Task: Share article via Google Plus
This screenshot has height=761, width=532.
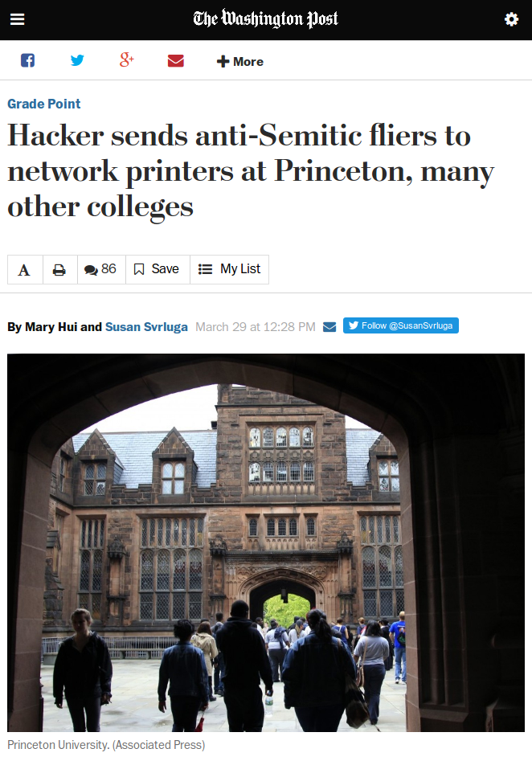Action: [x=127, y=60]
